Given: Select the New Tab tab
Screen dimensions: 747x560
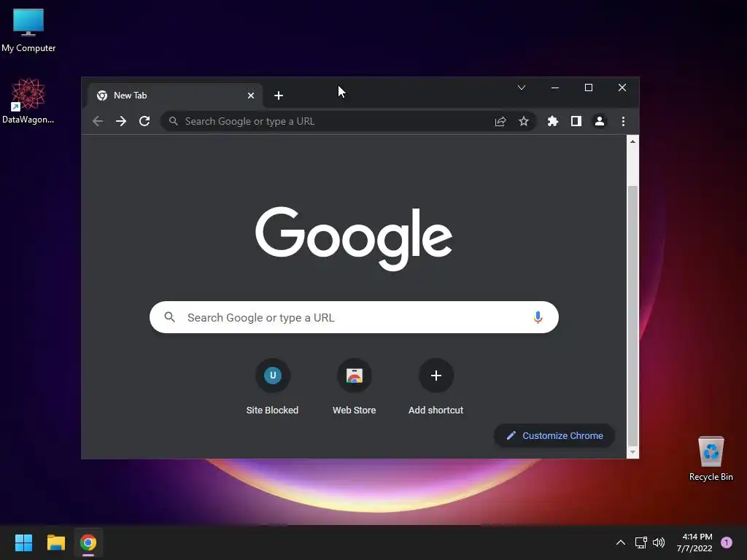Looking at the screenshot, I should (x=174, y=96).
